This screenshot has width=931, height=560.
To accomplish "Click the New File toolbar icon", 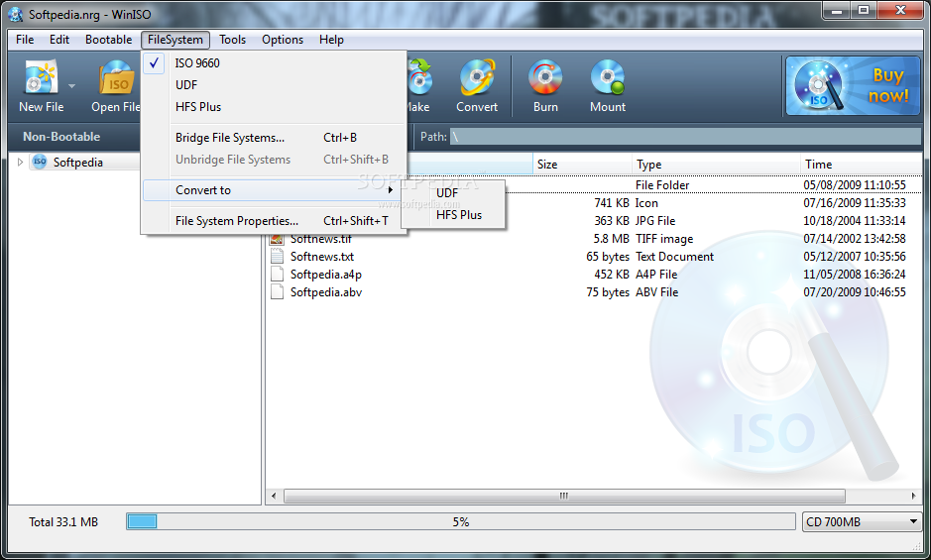I will [41, 77].
